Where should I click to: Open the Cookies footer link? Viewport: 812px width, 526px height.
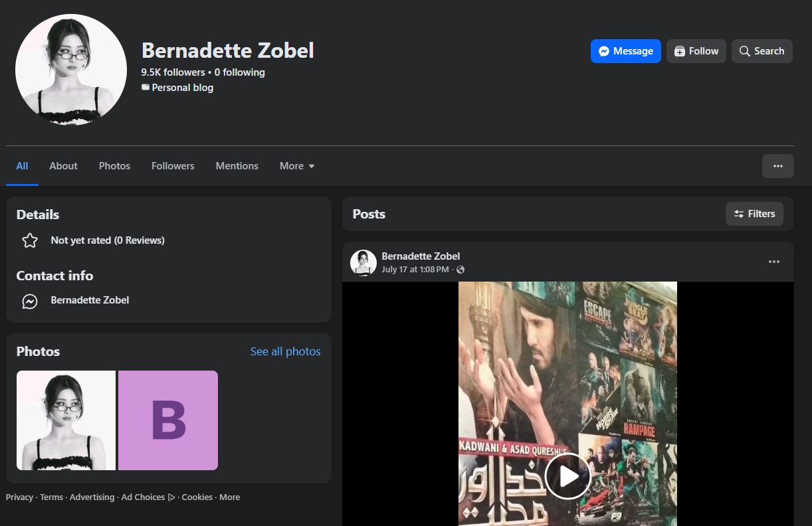[197, 497]
